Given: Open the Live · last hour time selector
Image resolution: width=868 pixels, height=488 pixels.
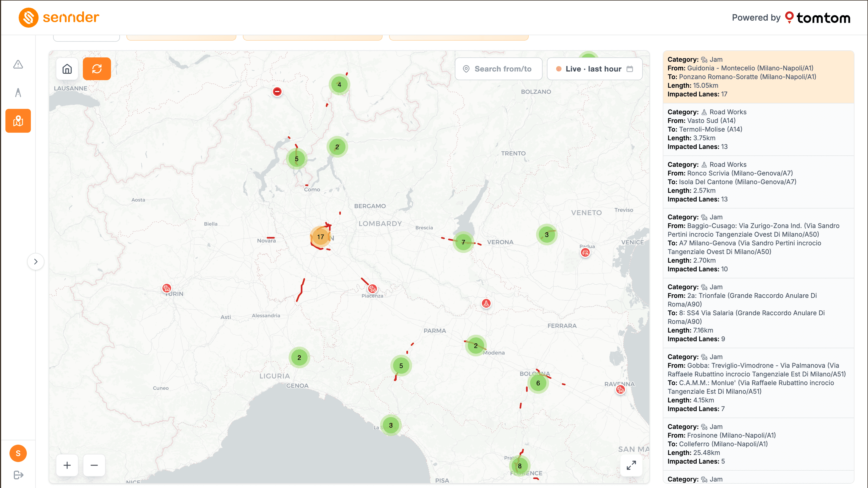Looking at the screenshot, I should [594, 69].
